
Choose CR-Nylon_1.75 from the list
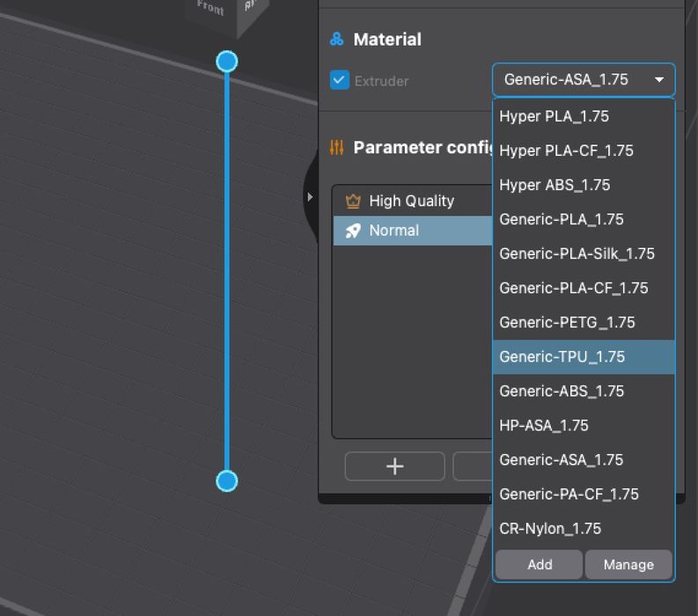point(550,529)
